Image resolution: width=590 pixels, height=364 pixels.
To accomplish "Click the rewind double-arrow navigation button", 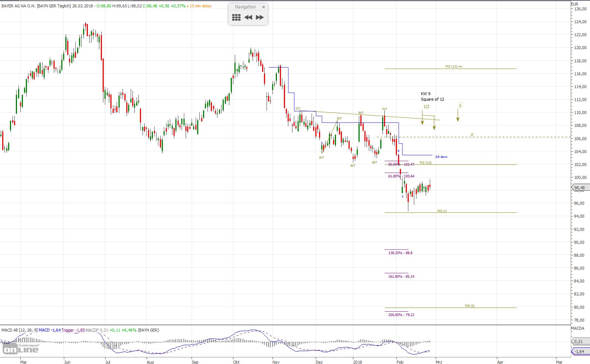I will [x=248, y=17].
